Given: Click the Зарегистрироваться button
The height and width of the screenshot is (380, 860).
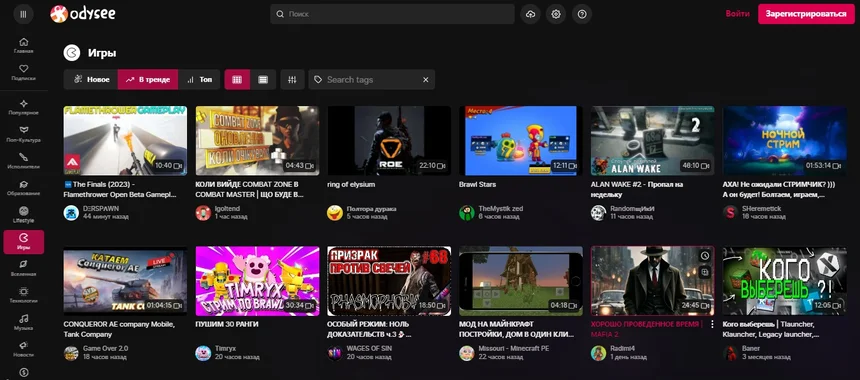Looking at the screenshot, I should point(806,14).
